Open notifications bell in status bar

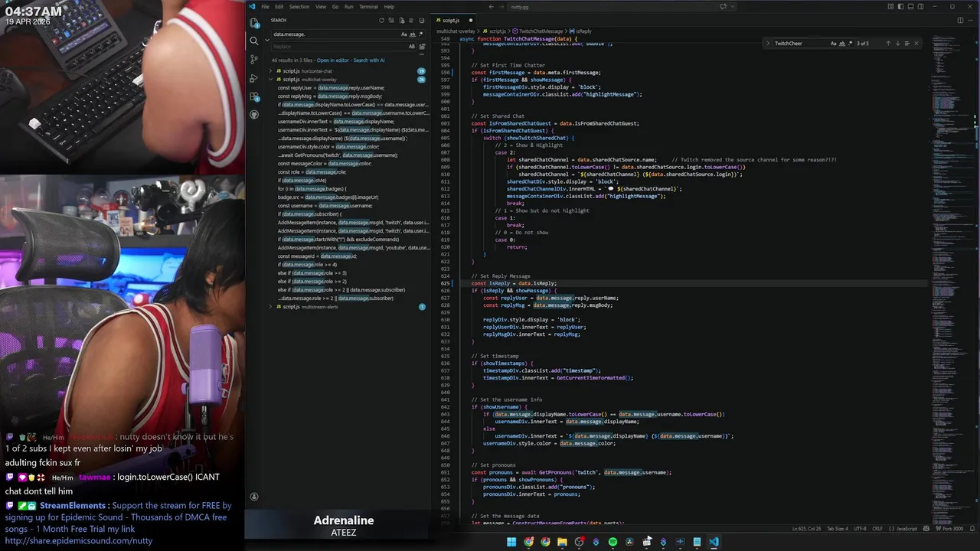click(971, 529)
